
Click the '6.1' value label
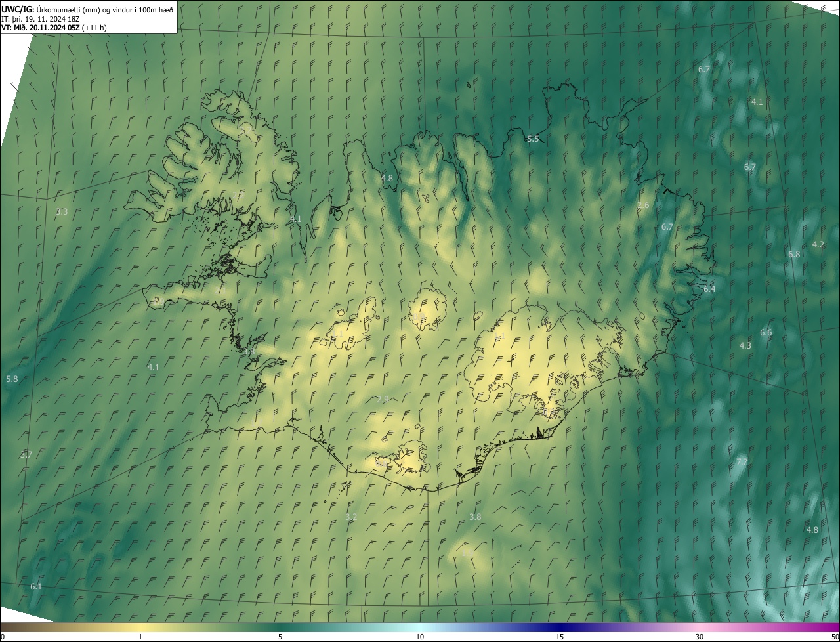pos(36,587)
